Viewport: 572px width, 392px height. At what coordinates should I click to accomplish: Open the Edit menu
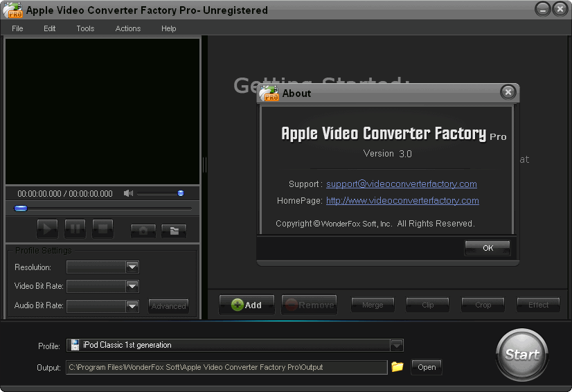(x=49, y=28)
